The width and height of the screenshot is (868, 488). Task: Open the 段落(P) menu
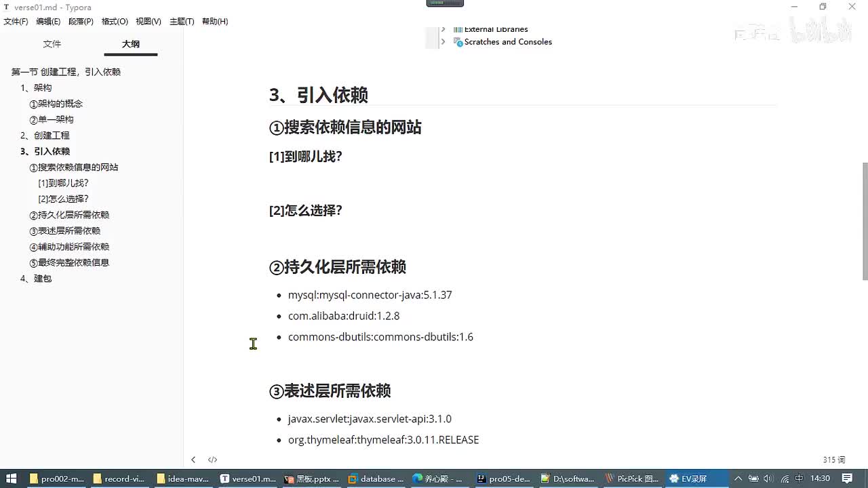(81, 22)
